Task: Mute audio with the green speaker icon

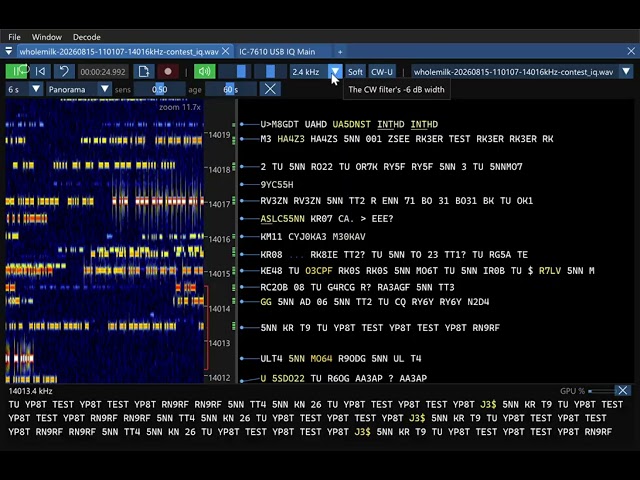Action: coord(204,71)
